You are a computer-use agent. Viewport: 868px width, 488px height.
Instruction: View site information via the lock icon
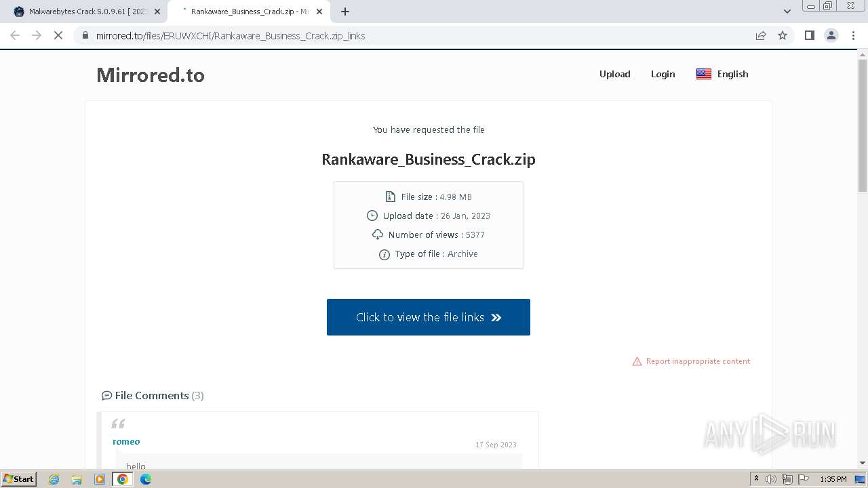click(x=85, y=36)
